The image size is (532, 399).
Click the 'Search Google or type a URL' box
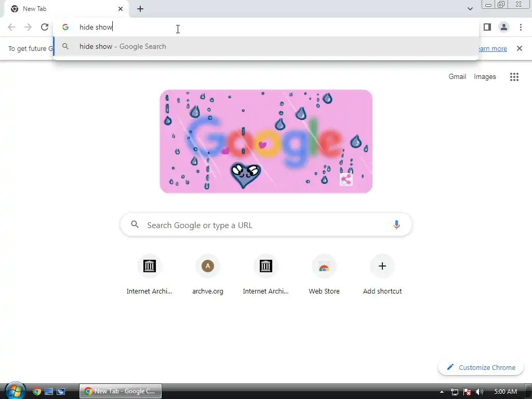266,224
